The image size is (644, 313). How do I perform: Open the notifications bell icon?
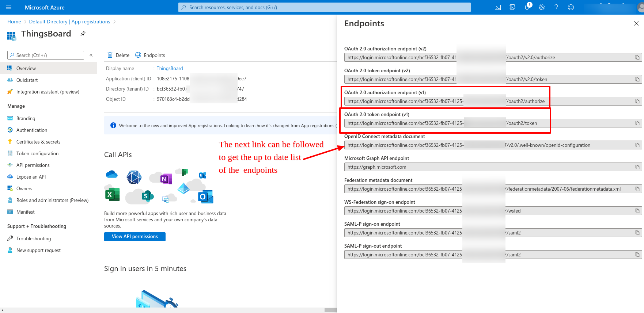point(527,7)
